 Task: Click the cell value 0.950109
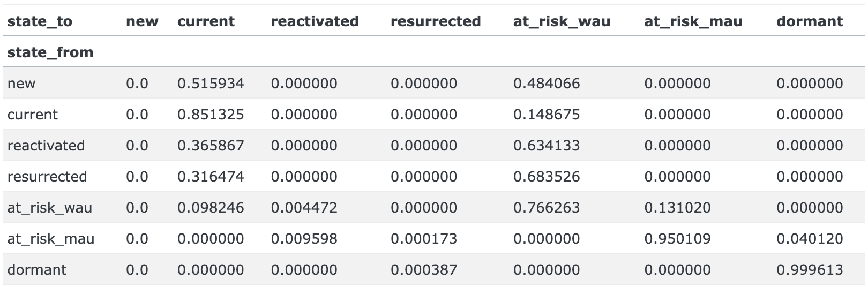(x=677, y=239)
